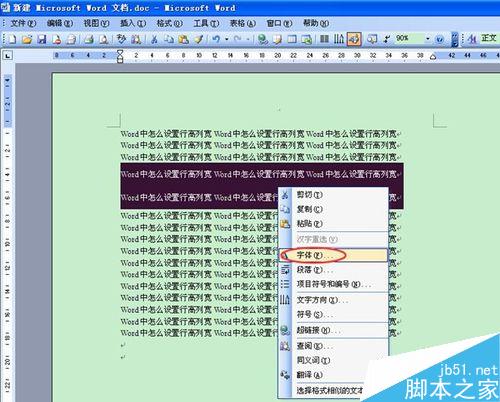The width and height of the screenshot is (500, 402).
Task: Open the 视图 menu
Action: (x=96, y=23)
